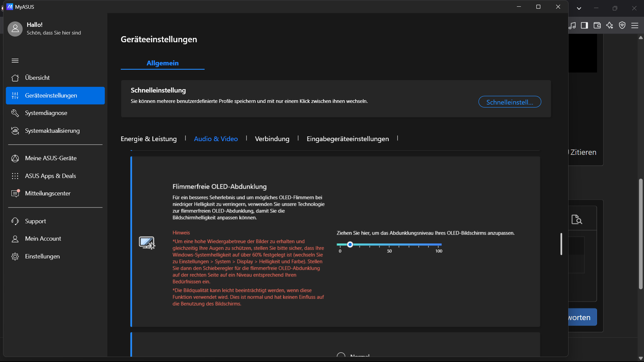
Task: Open Eingabegeräteeinstellungen section
Action: 347,139
